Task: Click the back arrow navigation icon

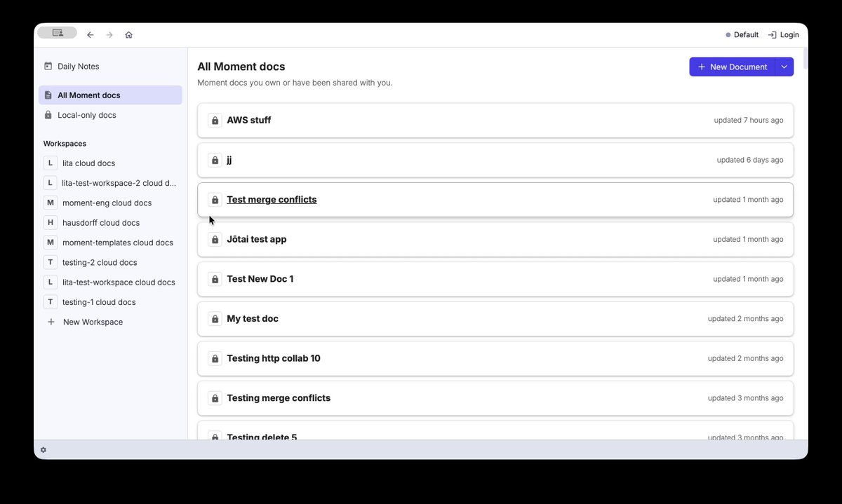Action: pos(91,35)
